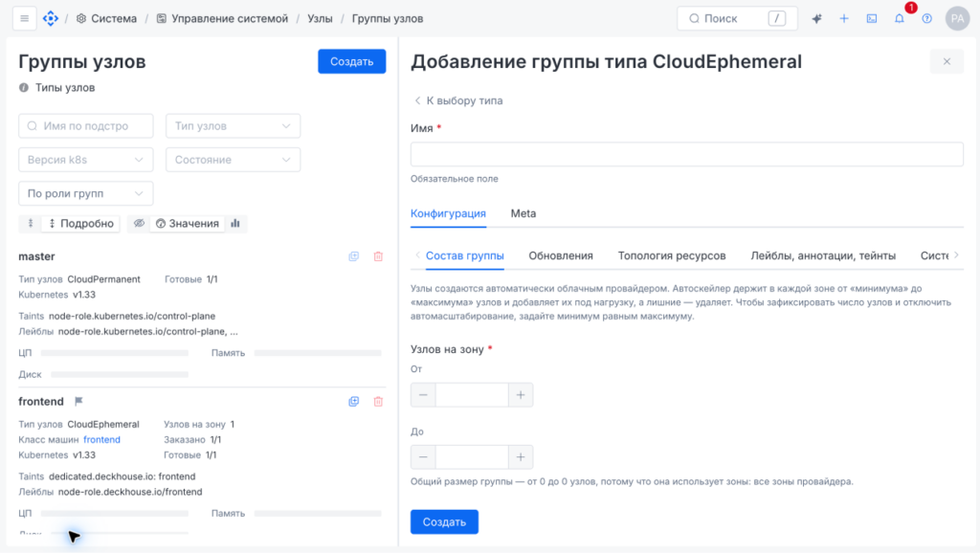This screenshot has height=553, width=980.
Task: Open the hamburger menu in the header
Action: tap(24, 19)
